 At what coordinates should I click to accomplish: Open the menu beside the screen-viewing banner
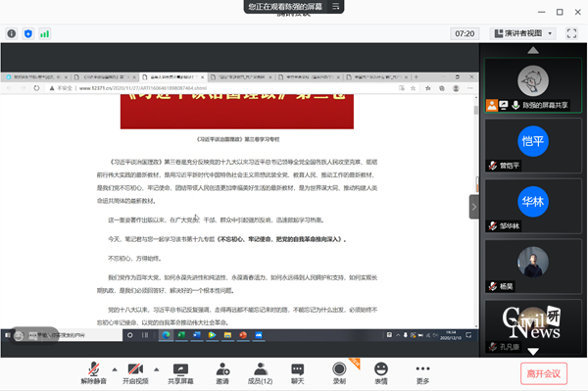click(335, 7)
